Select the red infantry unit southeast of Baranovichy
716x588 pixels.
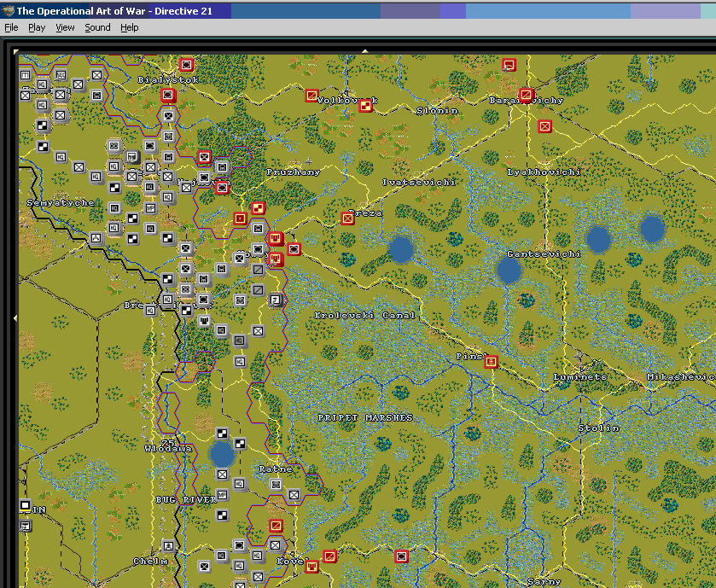(x=544, y=126)
